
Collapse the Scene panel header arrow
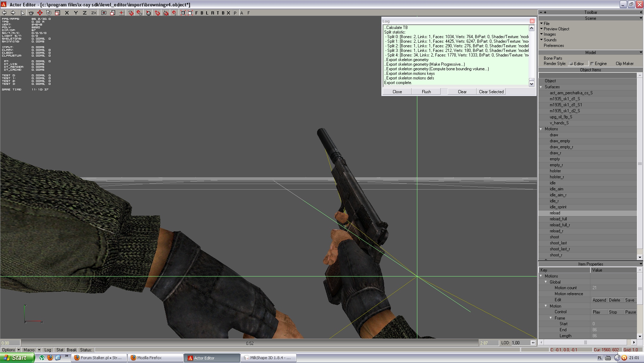click(641, 18)
